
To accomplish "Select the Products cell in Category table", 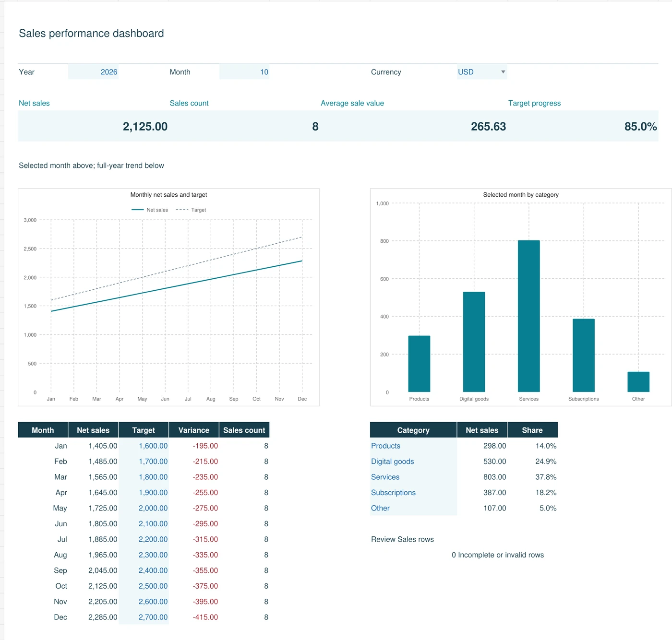I will (413, 446).
